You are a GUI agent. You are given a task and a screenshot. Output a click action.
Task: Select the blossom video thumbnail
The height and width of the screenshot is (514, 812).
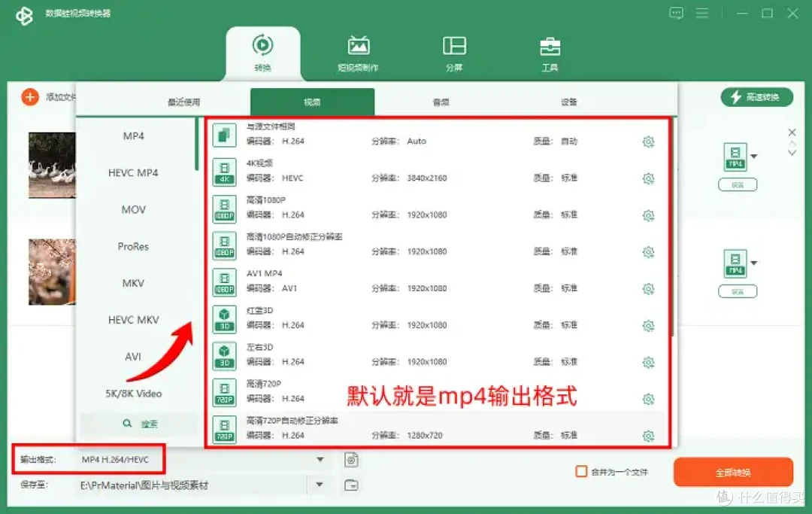pyautogui.click(x=53, y=272)
